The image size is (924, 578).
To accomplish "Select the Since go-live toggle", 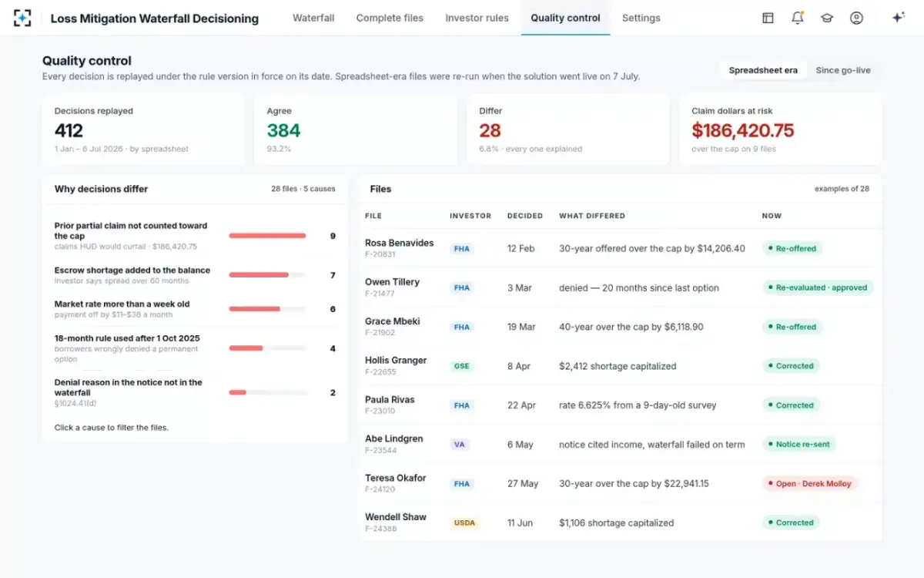I will [x=843, y=70].
